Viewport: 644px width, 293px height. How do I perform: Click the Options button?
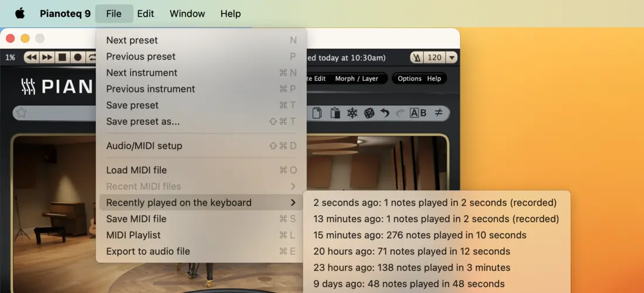(409, 79)
